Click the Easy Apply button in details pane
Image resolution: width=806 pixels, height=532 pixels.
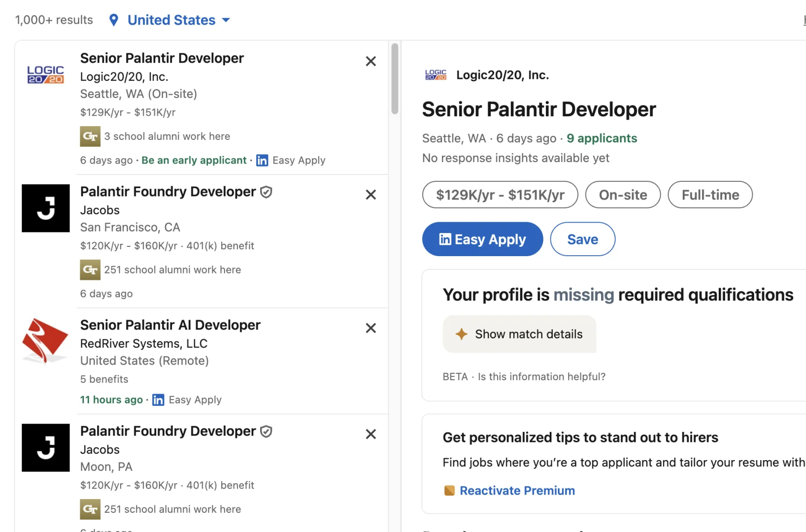coord(482,239)
